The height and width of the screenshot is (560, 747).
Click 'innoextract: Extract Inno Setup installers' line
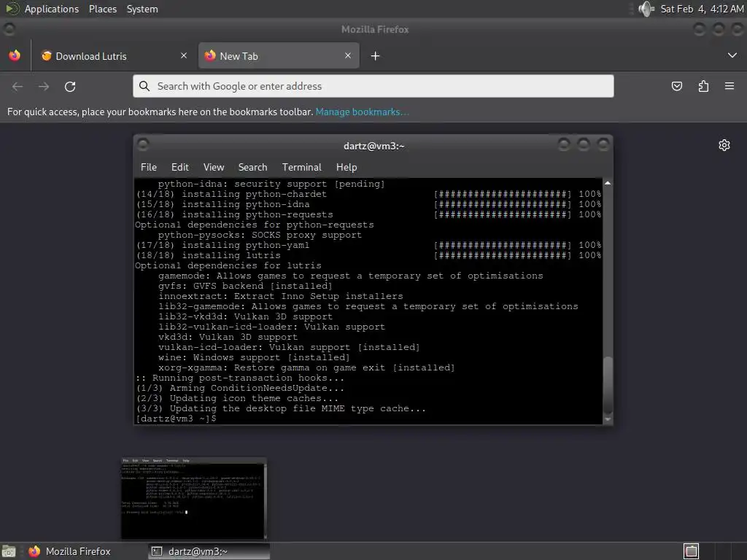click(281, 296)
